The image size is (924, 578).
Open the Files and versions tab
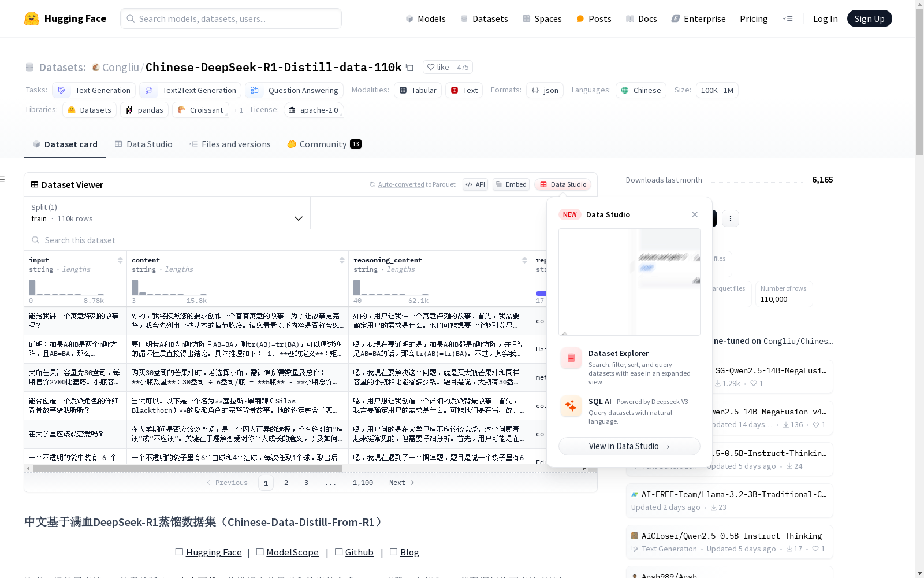click(x=230, y=144)
